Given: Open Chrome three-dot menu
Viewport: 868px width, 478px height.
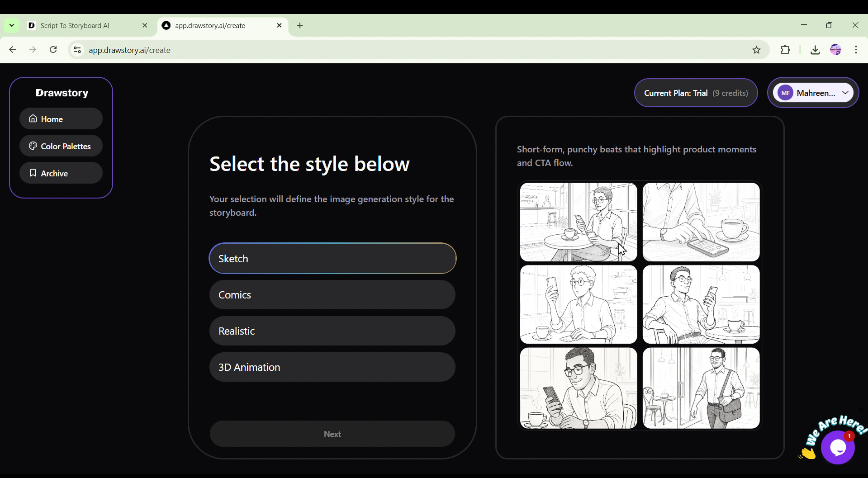Looking at the screenshot, I should pos(856,50).
